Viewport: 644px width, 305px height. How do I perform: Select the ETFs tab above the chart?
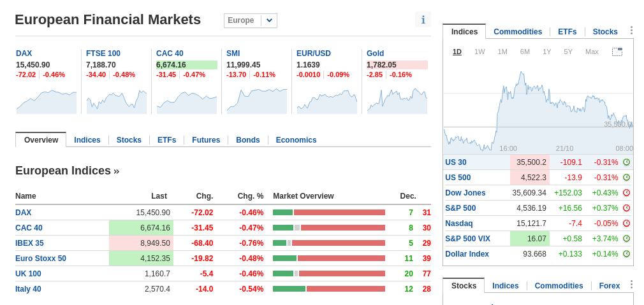pyautogui.click(x=567, y=32)
